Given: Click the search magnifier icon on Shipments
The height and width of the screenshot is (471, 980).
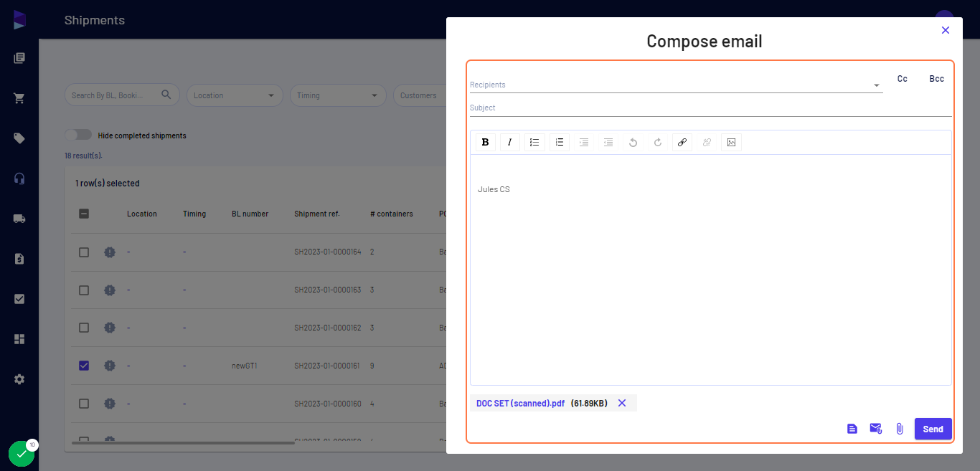Looking at the screenshot, I should [x=166, y=95].
